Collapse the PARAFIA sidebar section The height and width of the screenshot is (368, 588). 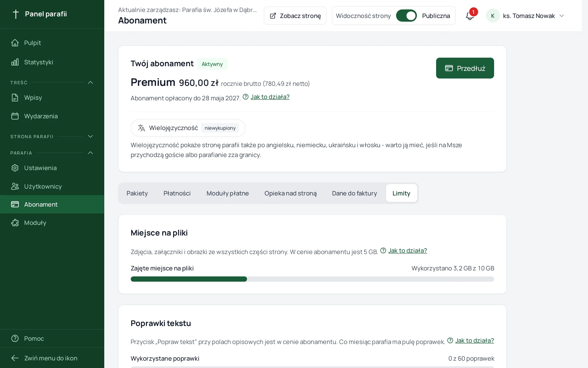pos(91,153)
